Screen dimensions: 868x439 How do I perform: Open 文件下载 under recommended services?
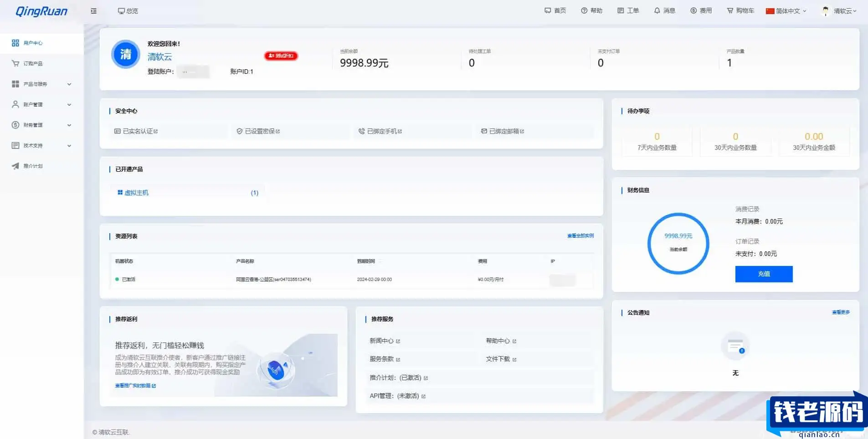pos(501,359)
